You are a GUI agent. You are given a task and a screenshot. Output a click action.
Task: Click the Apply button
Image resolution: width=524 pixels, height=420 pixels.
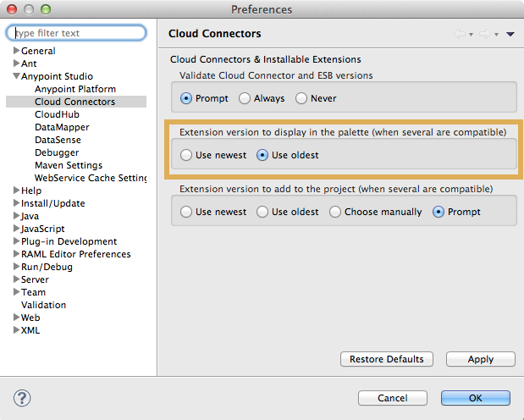click(480, 359)
